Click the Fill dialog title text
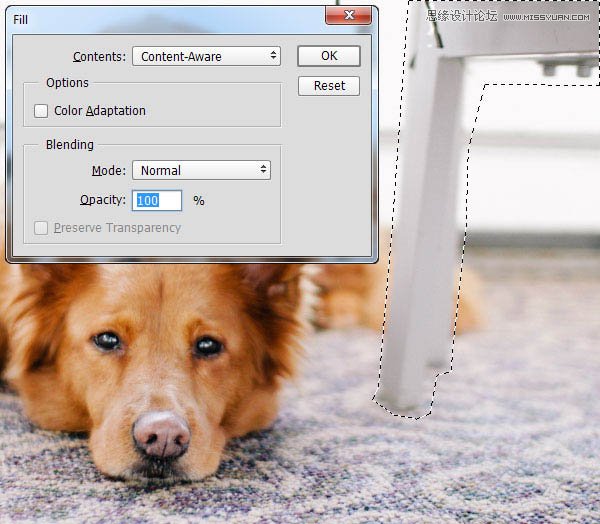The image size is (600, 524). (20, 20)
